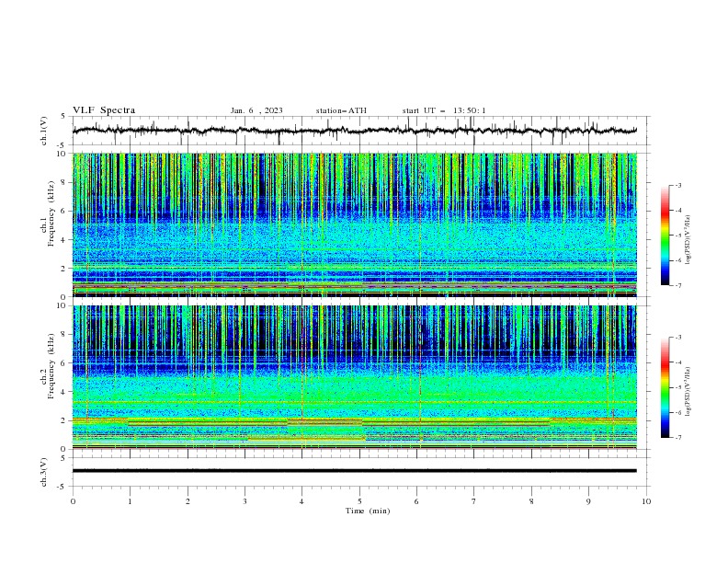Click the "start UT = 13:50:1" label

pos(444,110)
